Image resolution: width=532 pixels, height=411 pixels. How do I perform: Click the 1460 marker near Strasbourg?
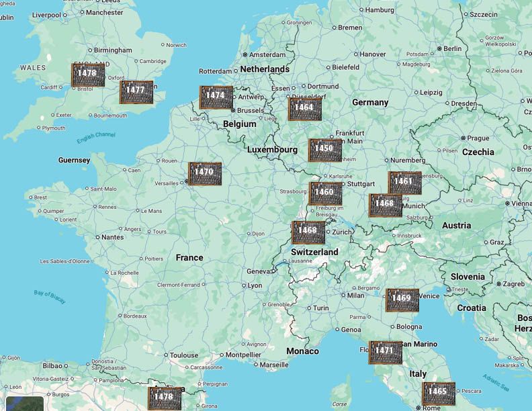click(326, 193)
